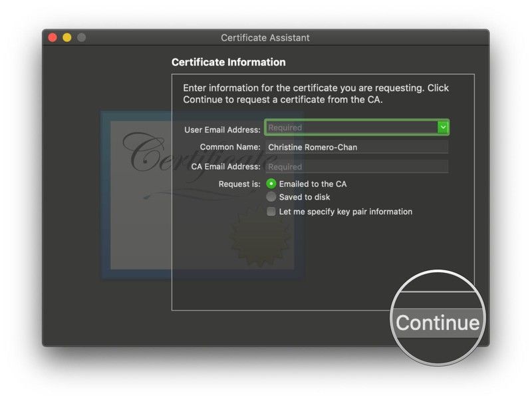
Task: Click the Common Name field with Christine Romero-Chan
Action: 356,147
